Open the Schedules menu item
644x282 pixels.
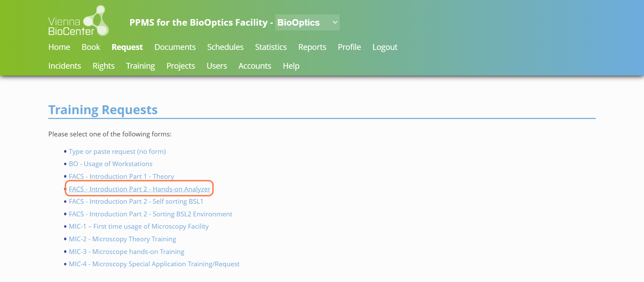point(225,47)
